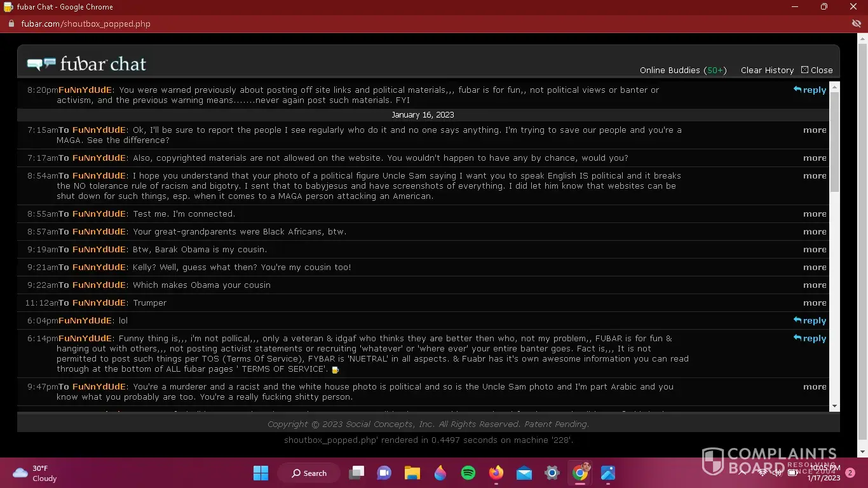Click the 'January 16, 2023' date separator

(x=423, y=115)
